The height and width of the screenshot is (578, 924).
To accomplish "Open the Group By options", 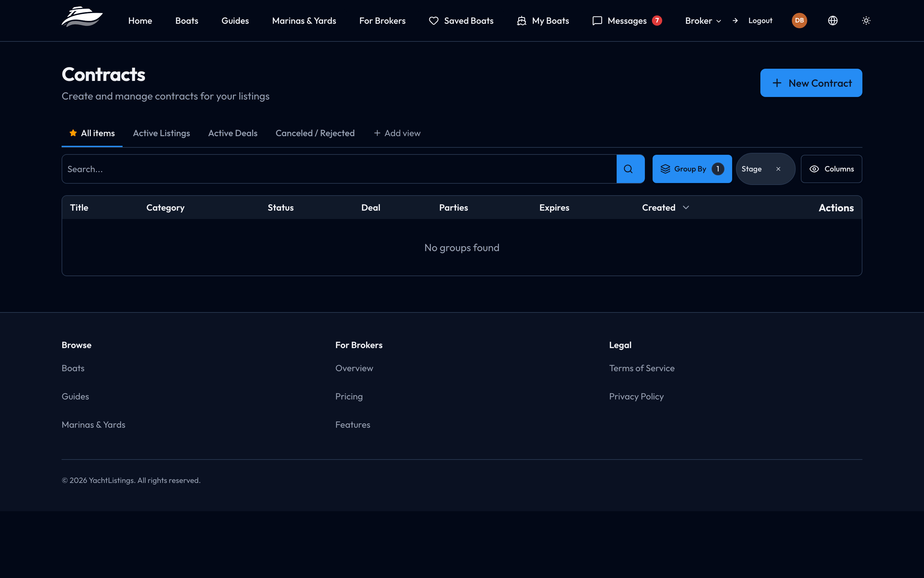I will 692,169.
